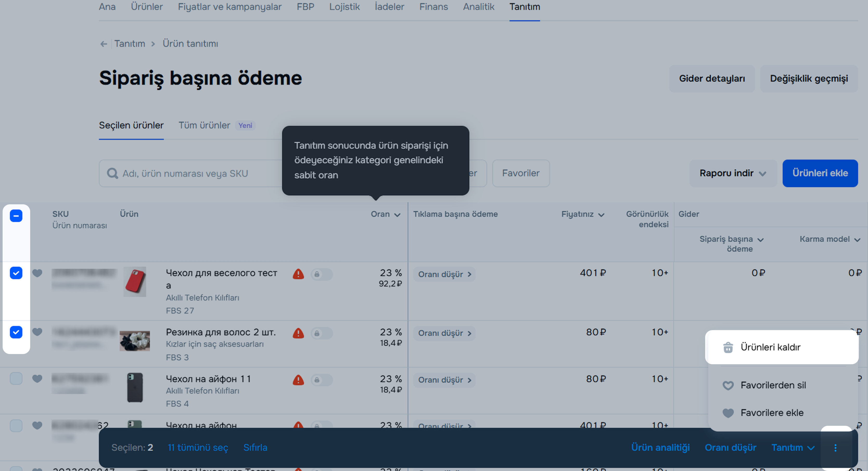The width and height of the screenshot is (868, 471).
Task: Open three-dot more actions menu
Action: coord(835,447)
